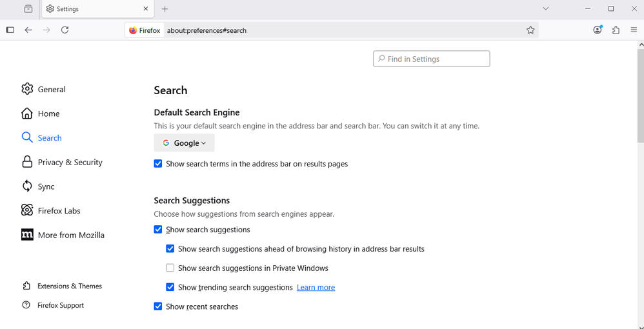The image size is (644, 329).
Task: Open the Extensions puzzle icon
Action: [616, 30]
